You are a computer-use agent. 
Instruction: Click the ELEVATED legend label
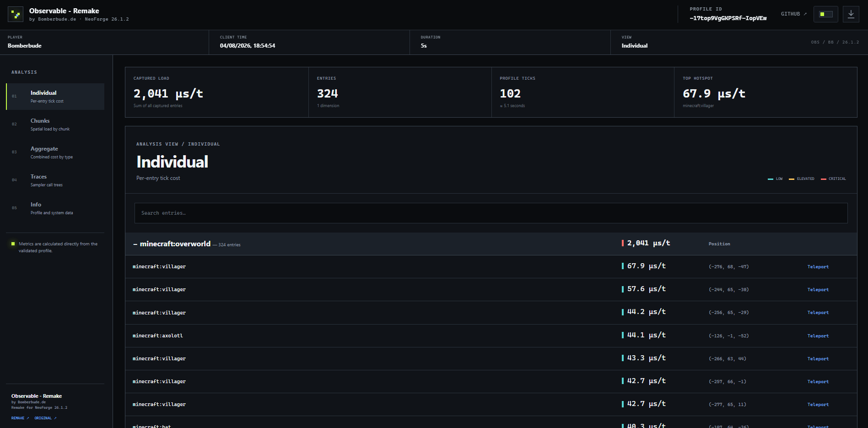[805, 179]
